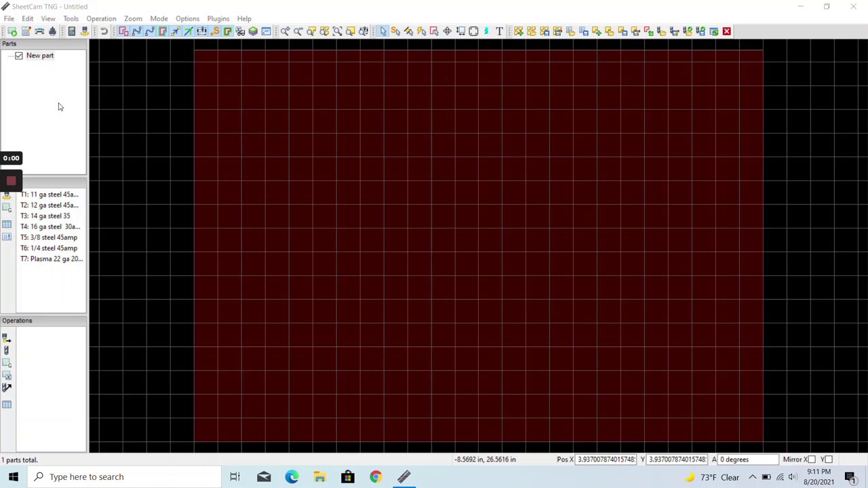
Task: Open Google Chrome from taskbar
Action: (x=375, y=476)
